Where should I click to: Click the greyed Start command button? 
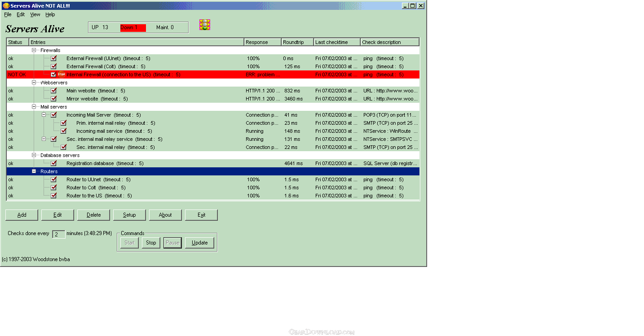129,243
